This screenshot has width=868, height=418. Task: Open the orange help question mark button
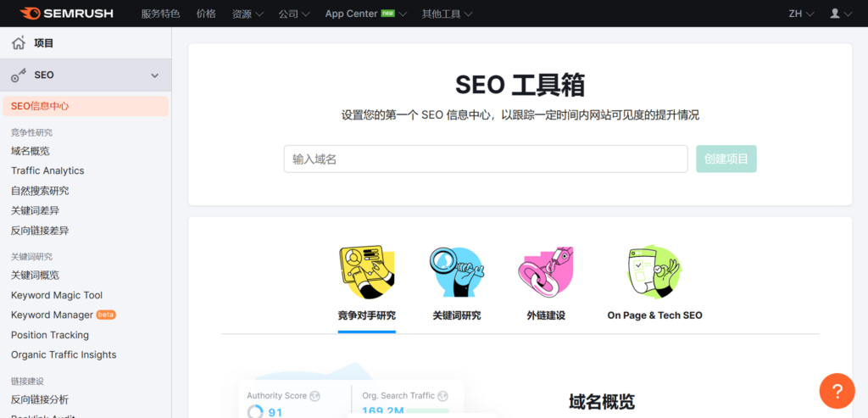pyautogui.click(x=837, y=391)
